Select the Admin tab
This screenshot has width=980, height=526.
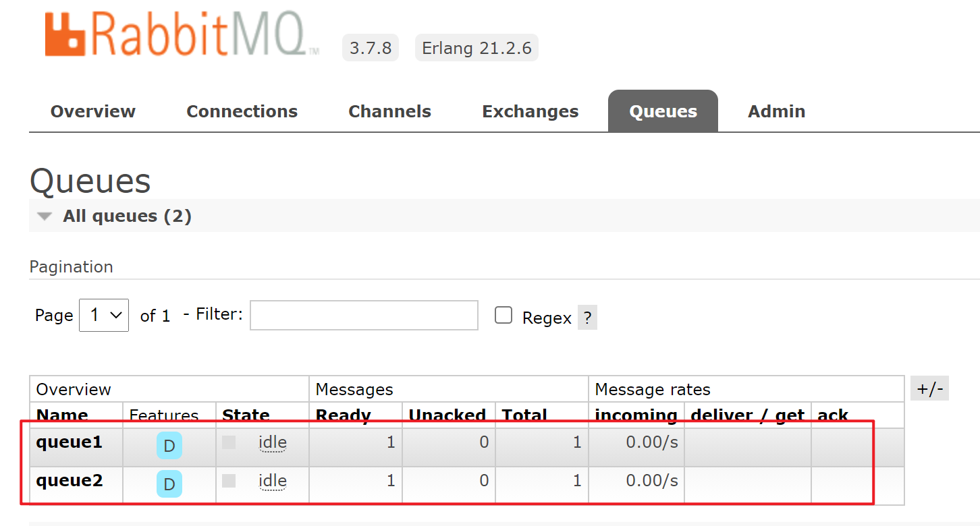click(x=776, y=111)
